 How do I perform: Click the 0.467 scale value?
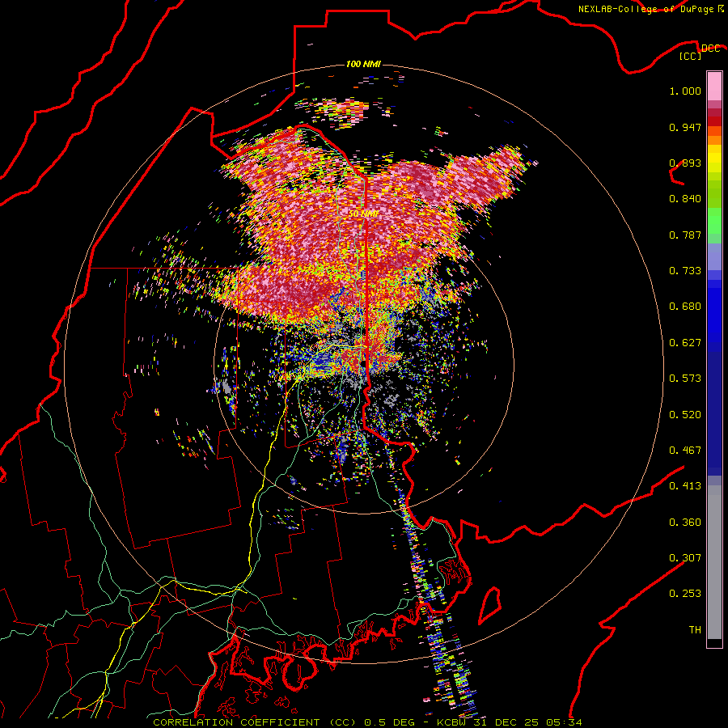(685, 451)
